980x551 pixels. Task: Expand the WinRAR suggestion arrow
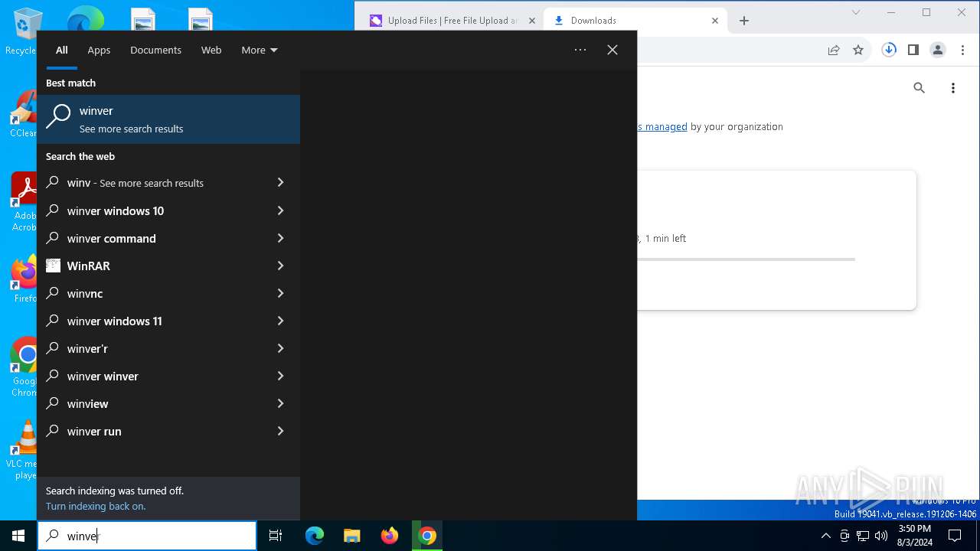280,266
